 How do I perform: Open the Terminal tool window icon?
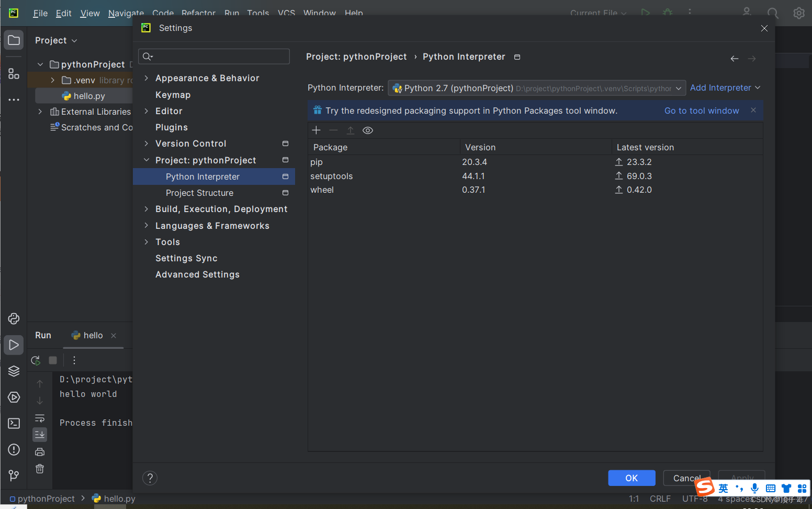(x=14, y=423)
